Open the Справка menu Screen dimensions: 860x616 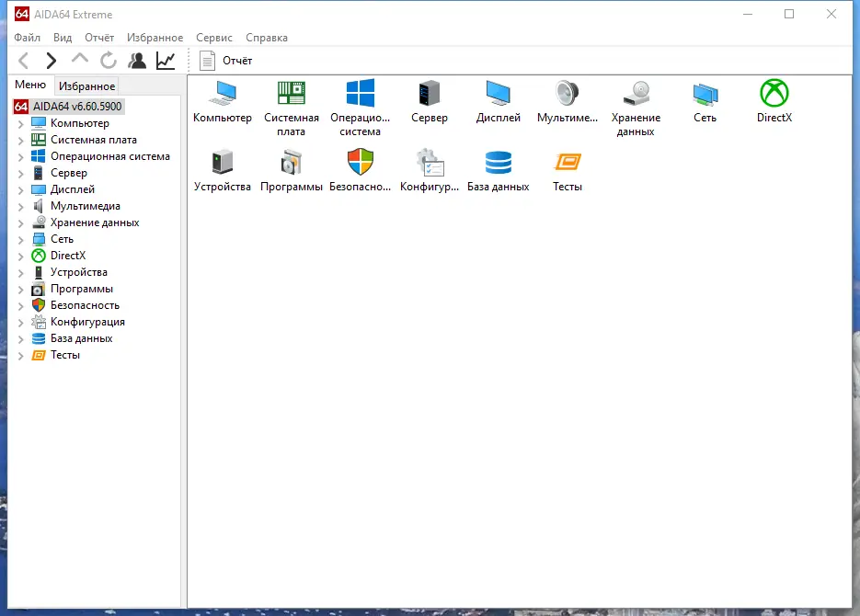[267, 38]
